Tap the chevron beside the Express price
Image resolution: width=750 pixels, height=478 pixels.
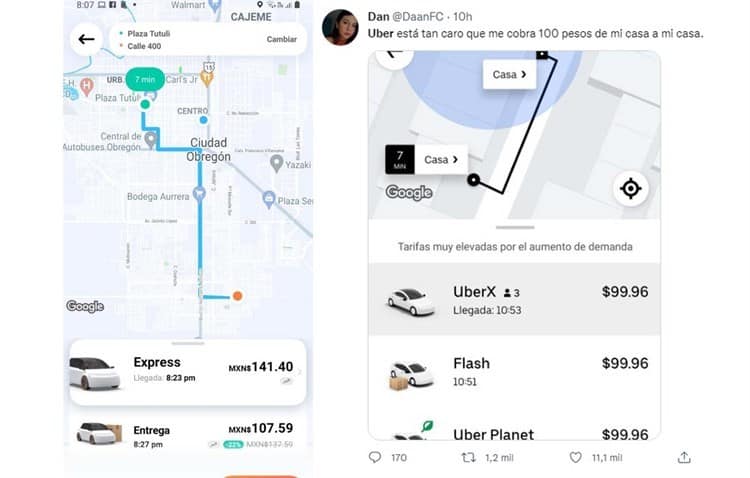coord(299,371)
